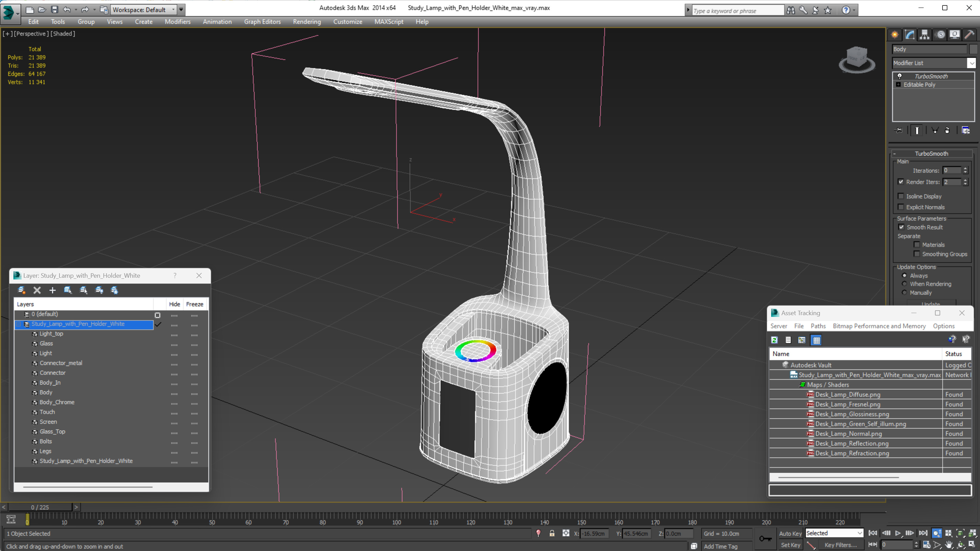Viewport: 980px width, 551px height.
Task: Click Make Unique icon under modifier stack
Action: tap(935, 130)
